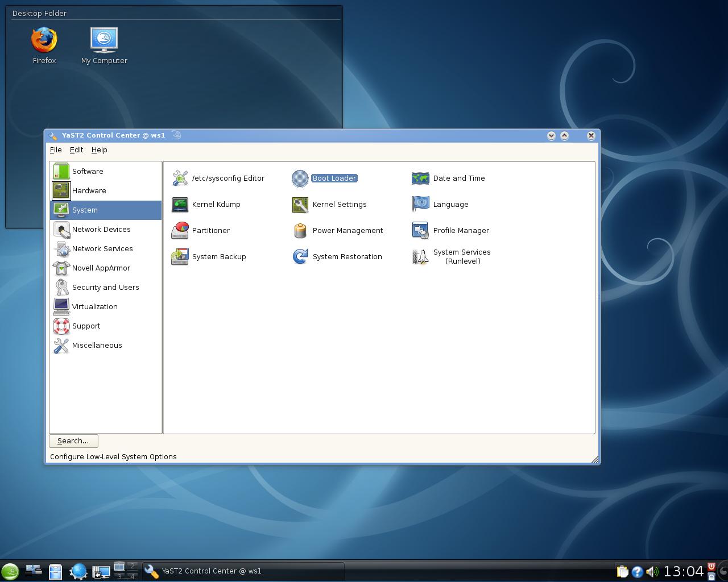Viewport: 728px width, 582px height.
Task: Open the clipboard tray icon
Action: [622, 572]
